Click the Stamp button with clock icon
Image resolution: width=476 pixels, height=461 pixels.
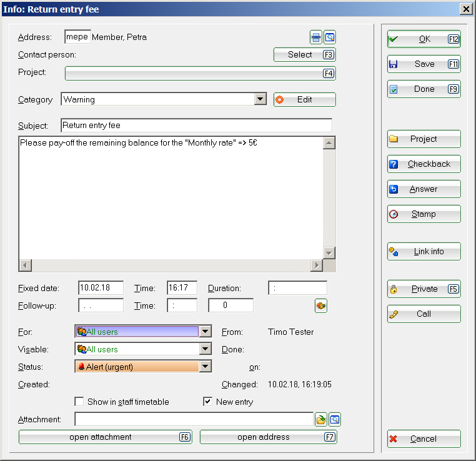click(424, 214)
